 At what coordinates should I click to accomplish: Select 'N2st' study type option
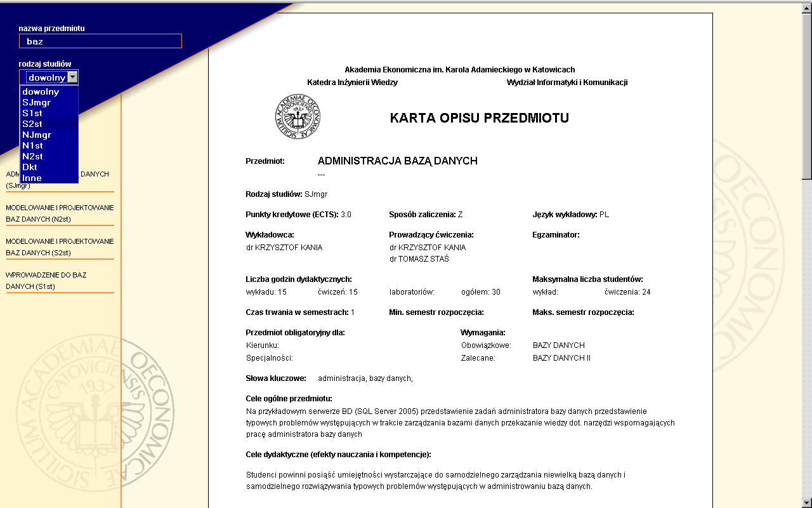(49, 156)
